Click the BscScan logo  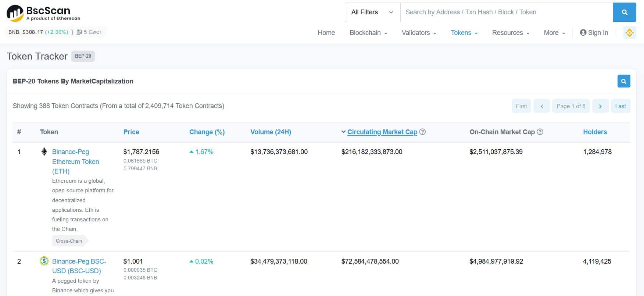tap(43, 13)
